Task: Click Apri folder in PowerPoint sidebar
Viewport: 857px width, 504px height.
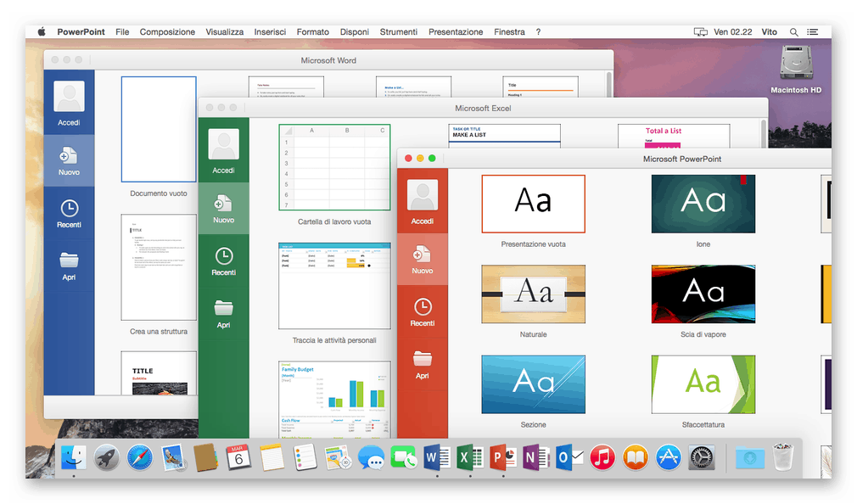Action: coord(423,365)
